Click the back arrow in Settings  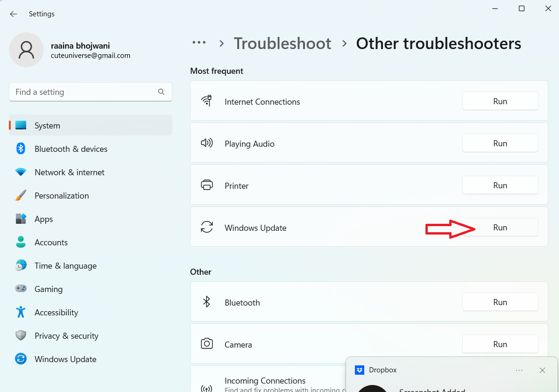point(14,14)
